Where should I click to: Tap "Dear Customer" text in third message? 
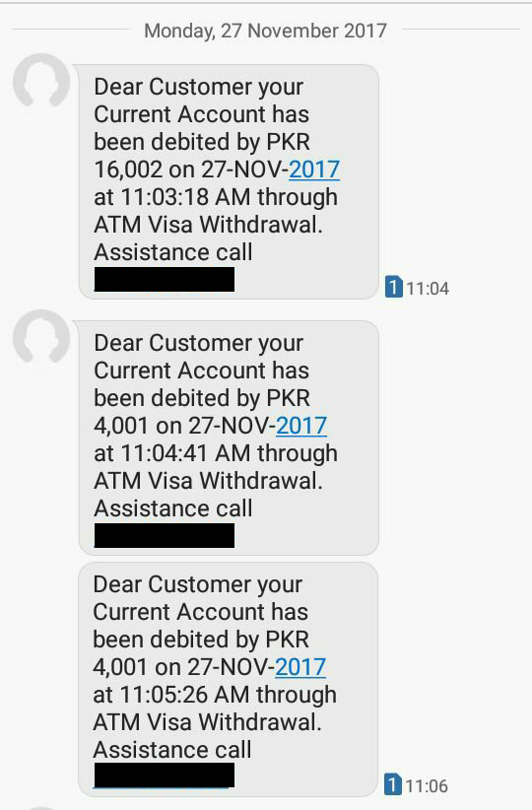pos(171,584)
